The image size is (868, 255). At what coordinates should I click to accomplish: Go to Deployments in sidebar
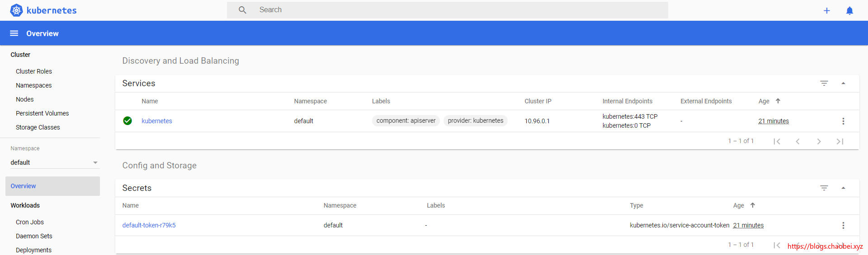[x=33, y=250]
